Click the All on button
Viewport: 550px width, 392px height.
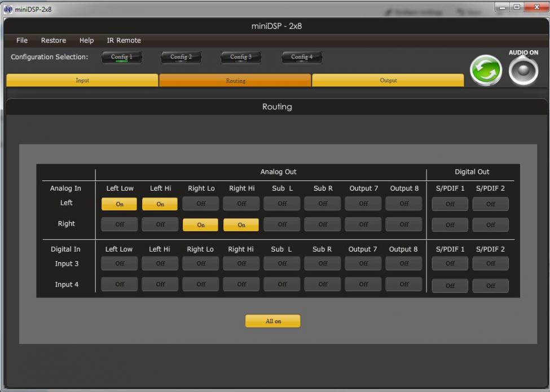[x=273, y=321]
